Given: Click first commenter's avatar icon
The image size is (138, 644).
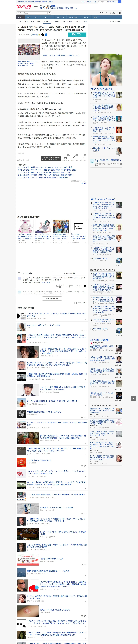Looking at the screenshot, I should 19,278.
